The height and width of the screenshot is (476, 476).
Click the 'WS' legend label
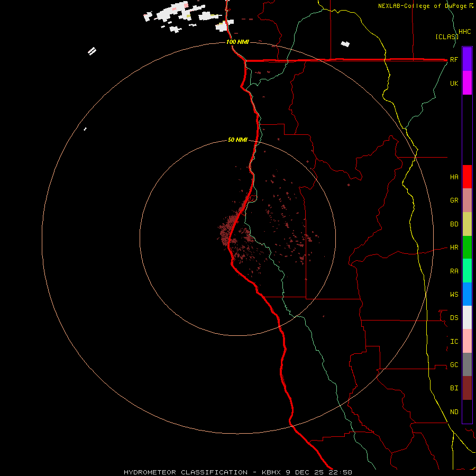coord(454,294)
